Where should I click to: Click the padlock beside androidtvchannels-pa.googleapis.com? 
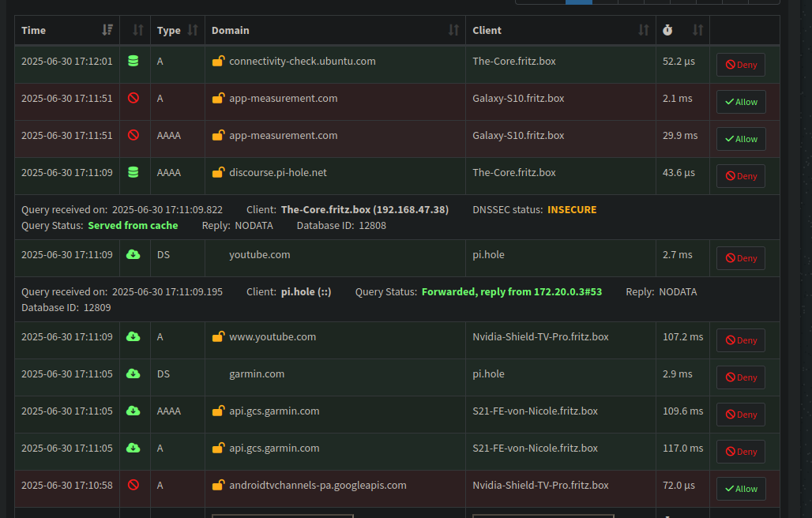click(x=219, y=486)
